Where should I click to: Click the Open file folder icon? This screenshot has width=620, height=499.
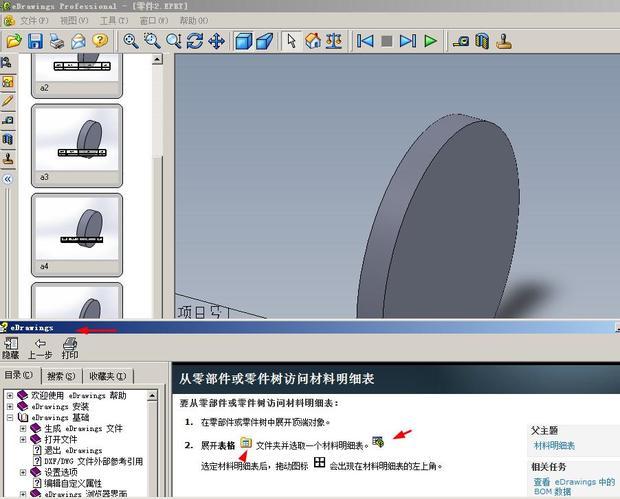[13, 41]
